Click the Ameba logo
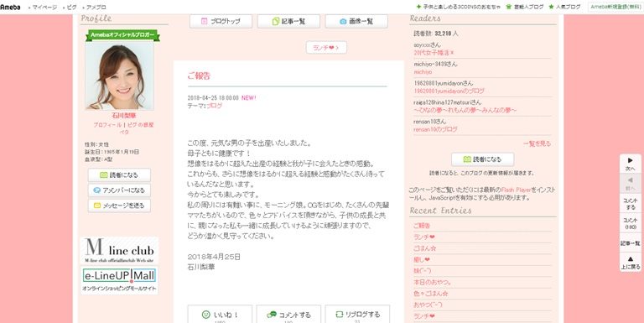The image size is (644, 323). point(10,7)
